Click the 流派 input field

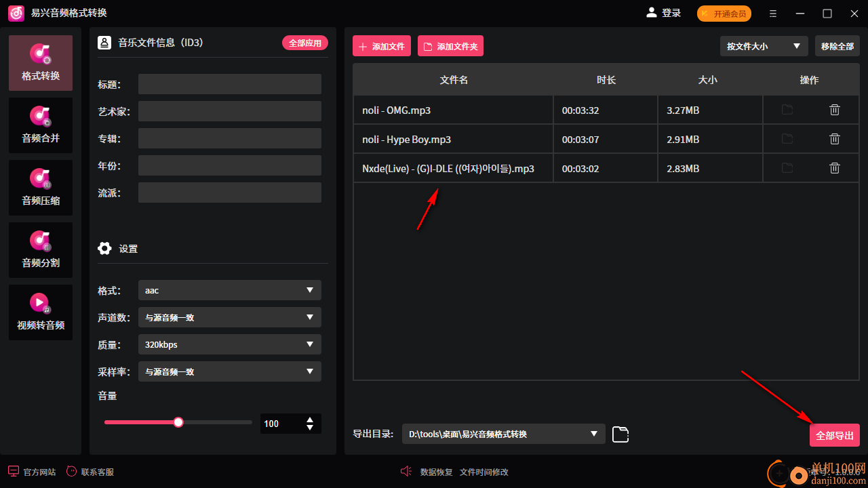coord(230,192)
